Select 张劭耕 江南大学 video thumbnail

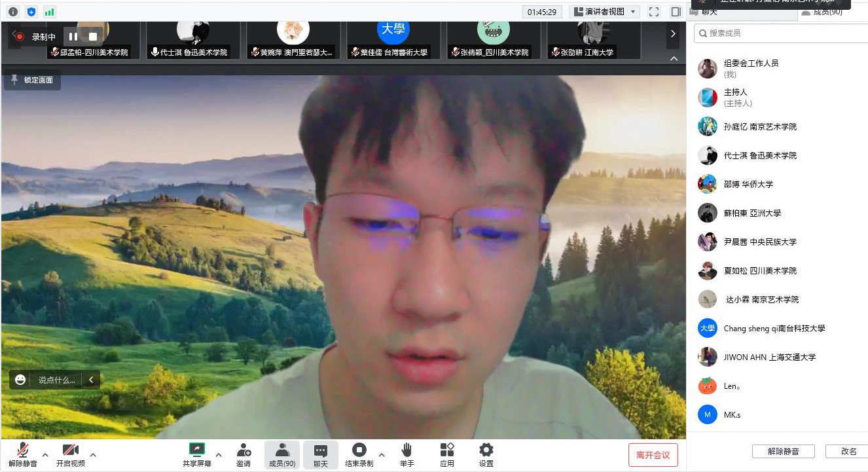coord(594,40)
